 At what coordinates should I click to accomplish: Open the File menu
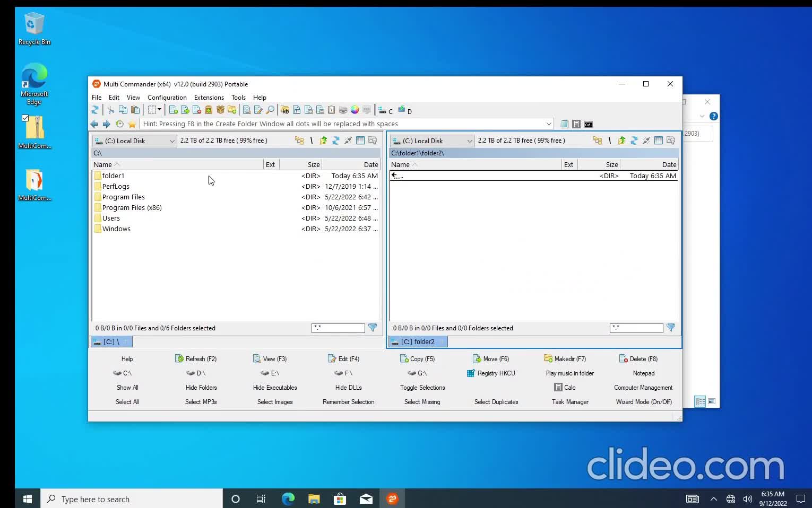click(97, 98)
